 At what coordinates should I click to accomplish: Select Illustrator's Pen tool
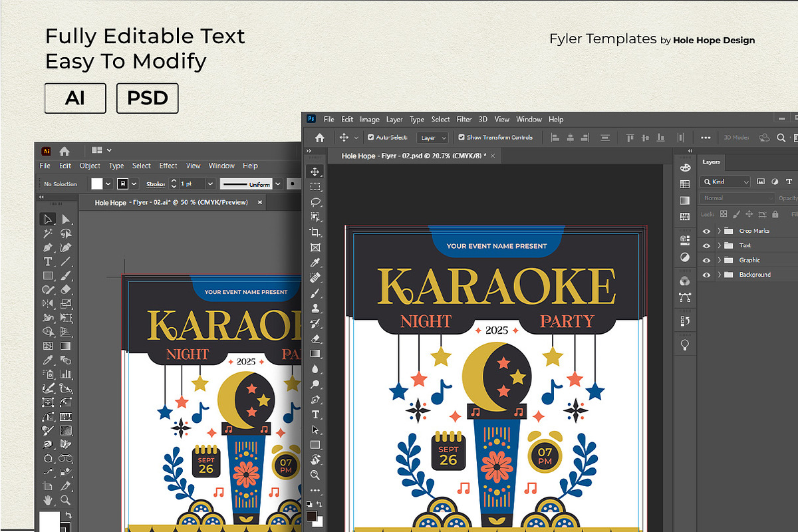(x=48, y=247)
